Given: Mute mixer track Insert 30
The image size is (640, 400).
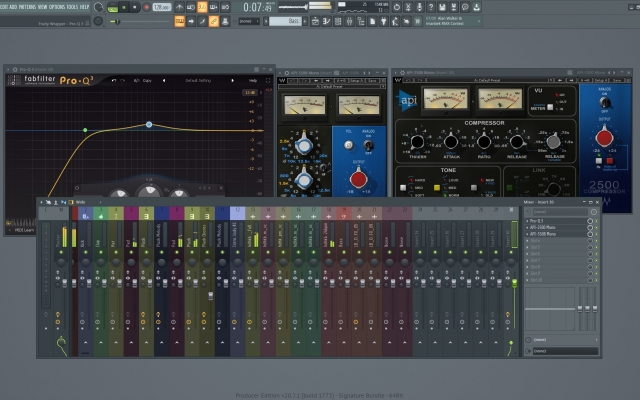Looking at the screenshot, I should [511, 253].
